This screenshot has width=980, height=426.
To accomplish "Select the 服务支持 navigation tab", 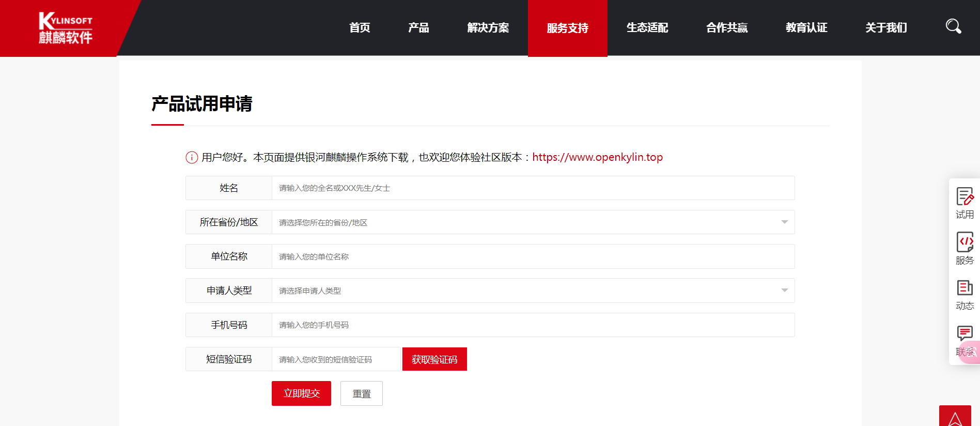I will (x=568, y=28).
